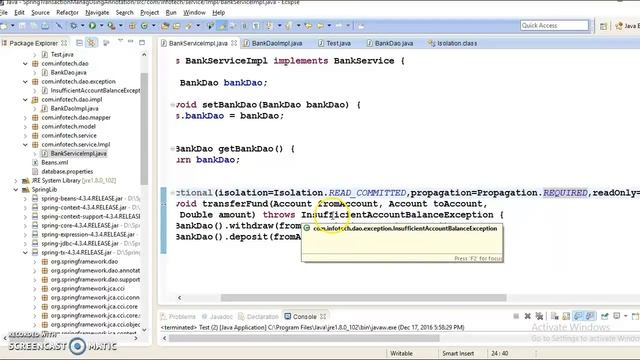Close the BankServiceImpl.java tab
Screen dimensions: 640x360
234,43
